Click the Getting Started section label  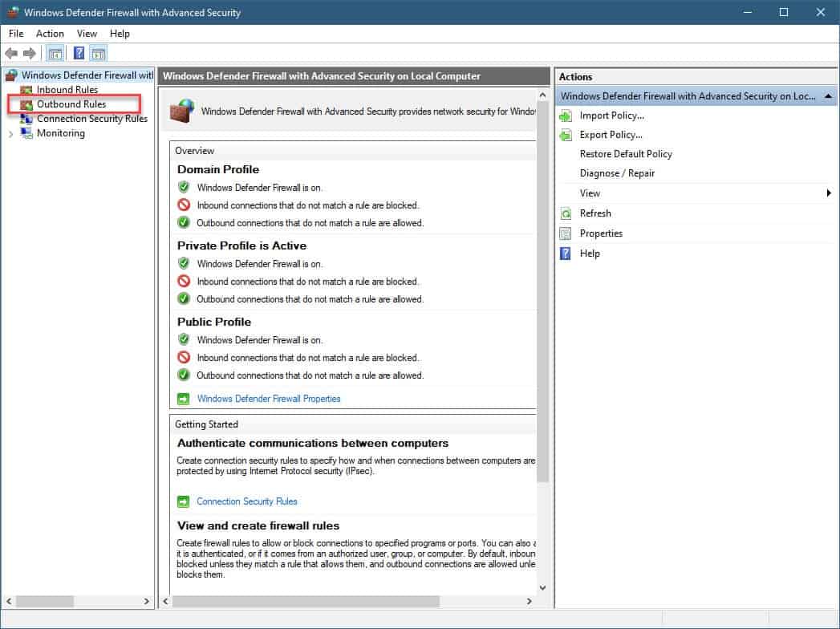point(206,424)
